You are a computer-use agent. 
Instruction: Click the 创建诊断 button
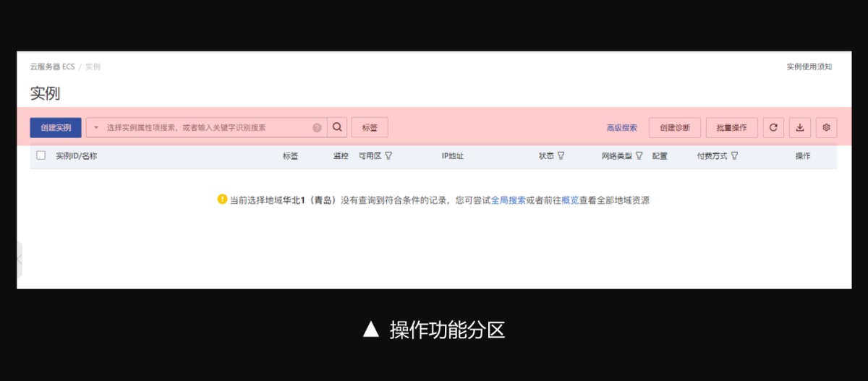tap(674, 128)
